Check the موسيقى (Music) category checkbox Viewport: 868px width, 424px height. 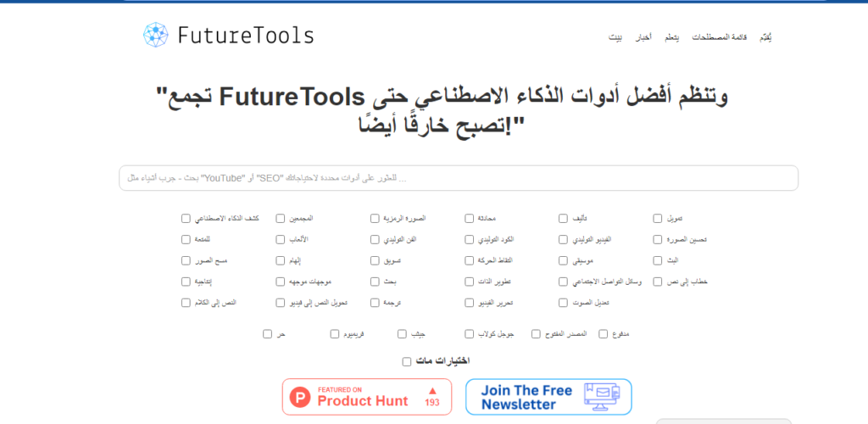tap(564, 260)
